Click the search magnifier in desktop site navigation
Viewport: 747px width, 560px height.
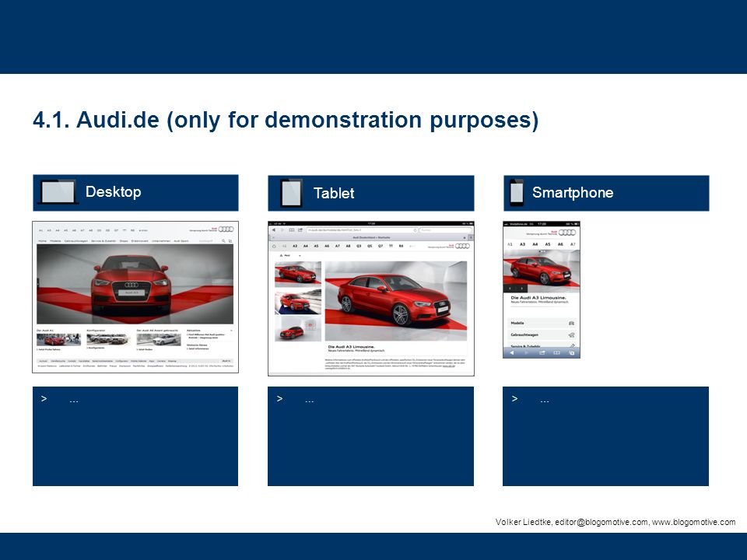[223, 241]
